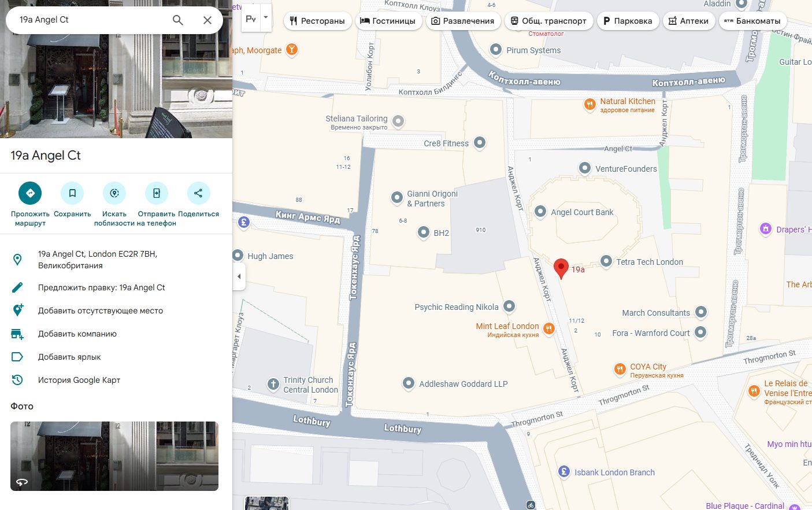The width and height of the screenshot is (812, 510).
Task: Select the Cre8 Fitness marker
Action: 480,142
